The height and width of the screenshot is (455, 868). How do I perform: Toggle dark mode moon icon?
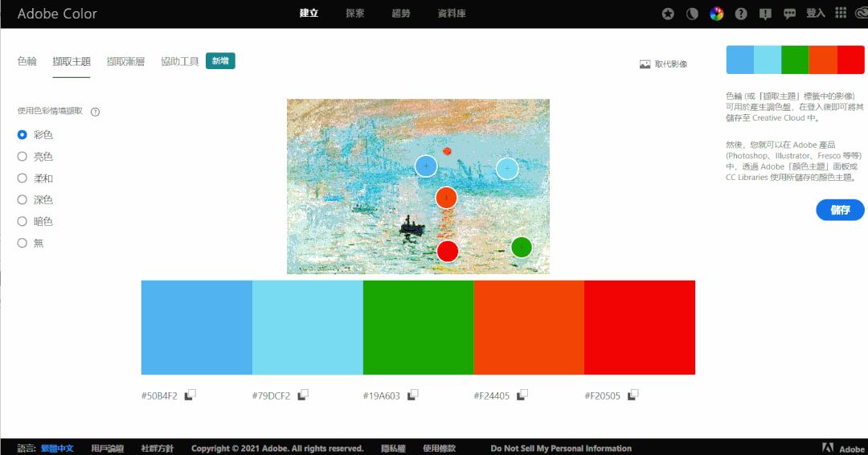point(692,14)
